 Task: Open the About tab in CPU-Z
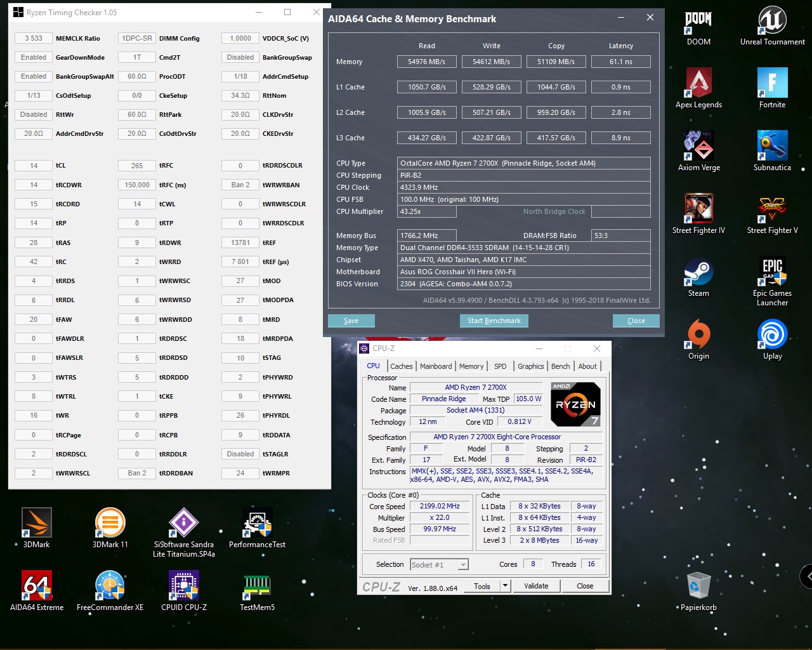[x=587, y=366]
